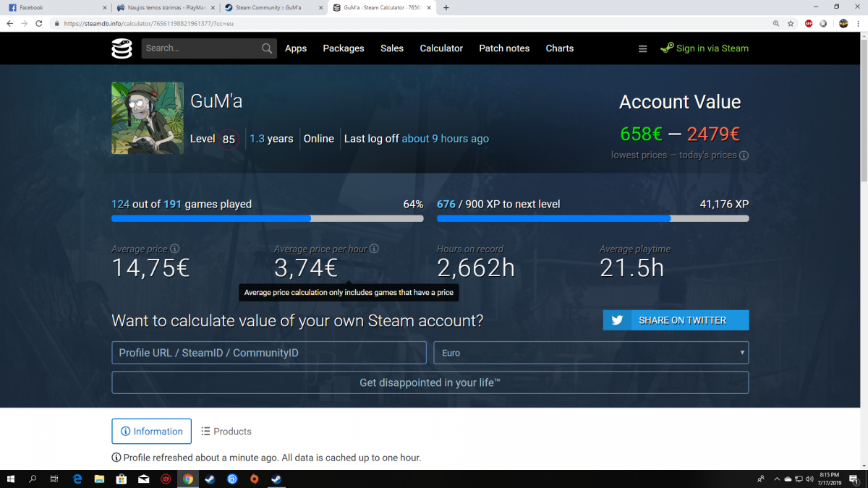Click the 41,176 XP total text
The width and height of the screenshot is (868, 488).
click(x=724, y=205)
